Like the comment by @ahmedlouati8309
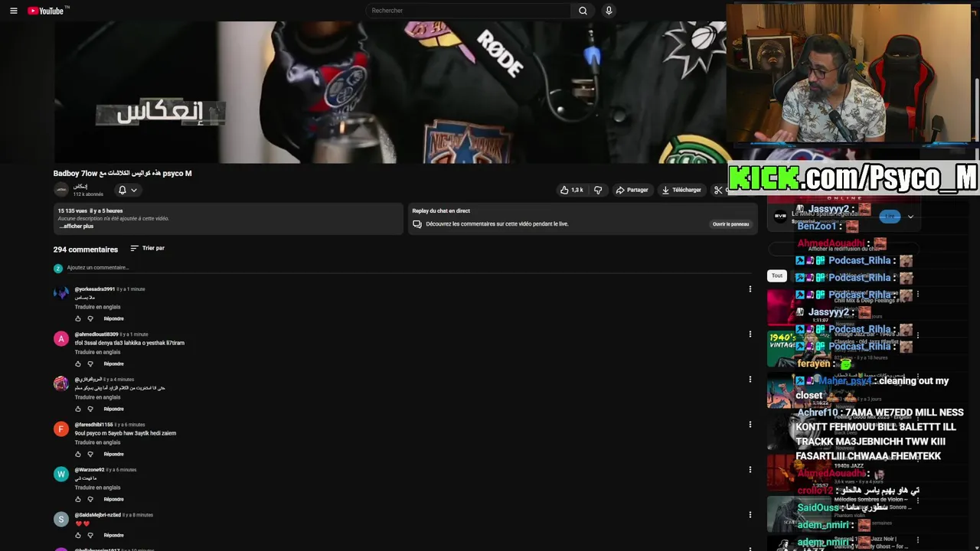 click(78, 364)
